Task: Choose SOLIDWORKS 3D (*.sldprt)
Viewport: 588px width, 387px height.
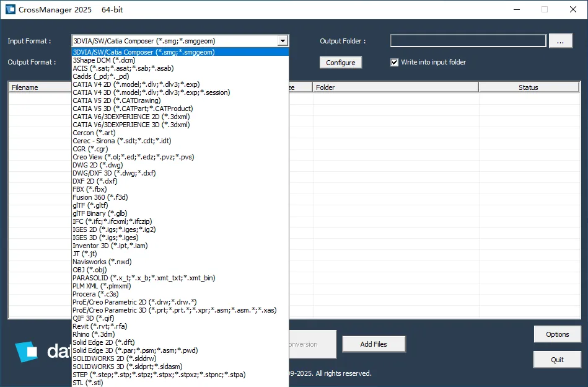Action: (180, 367)
